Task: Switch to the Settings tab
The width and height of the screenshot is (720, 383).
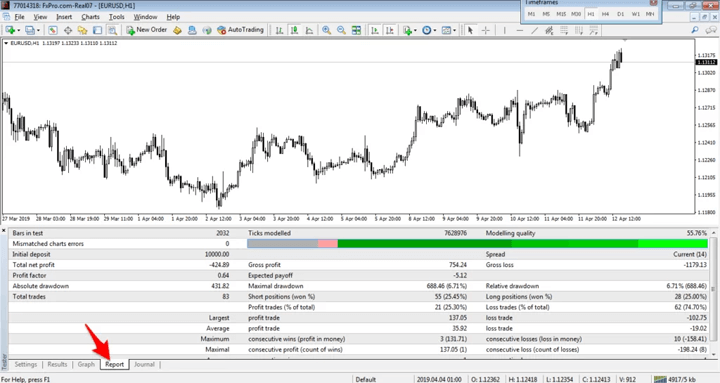Action: (26, 364)
